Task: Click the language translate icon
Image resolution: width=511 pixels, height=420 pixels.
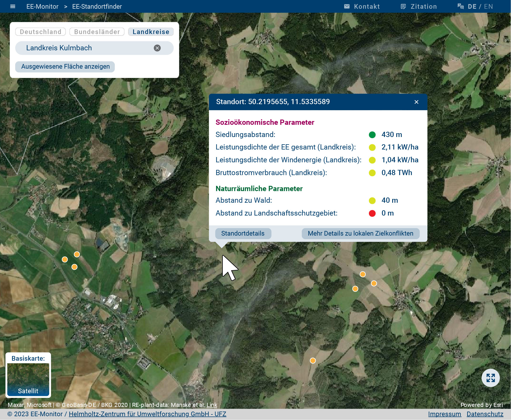Action: pyautogui.click(x=460, y=6)
